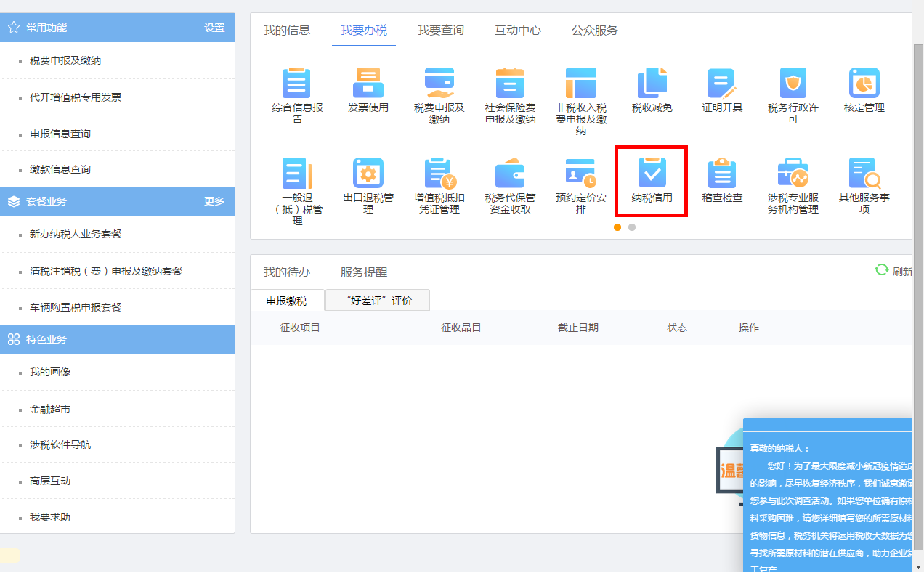Click 征收品目 column header

pyautogui.click(x=461, y=328)
